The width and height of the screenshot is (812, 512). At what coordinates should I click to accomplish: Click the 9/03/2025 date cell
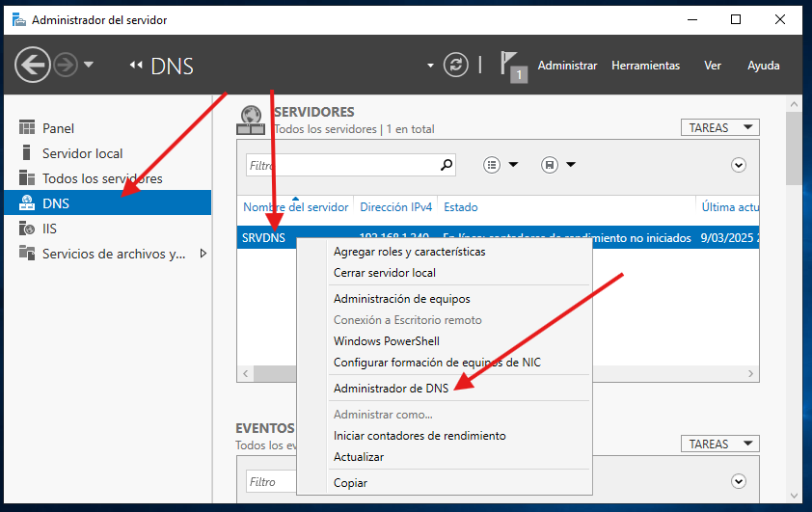(729, 237)
